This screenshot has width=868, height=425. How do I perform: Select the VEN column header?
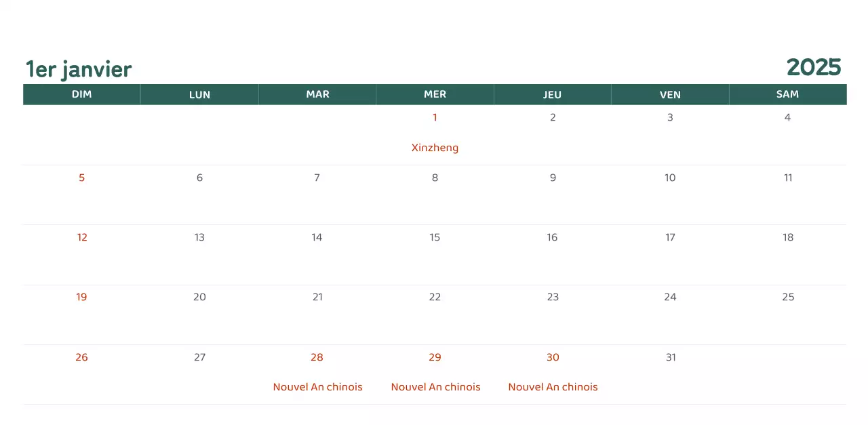pos(670,95)
